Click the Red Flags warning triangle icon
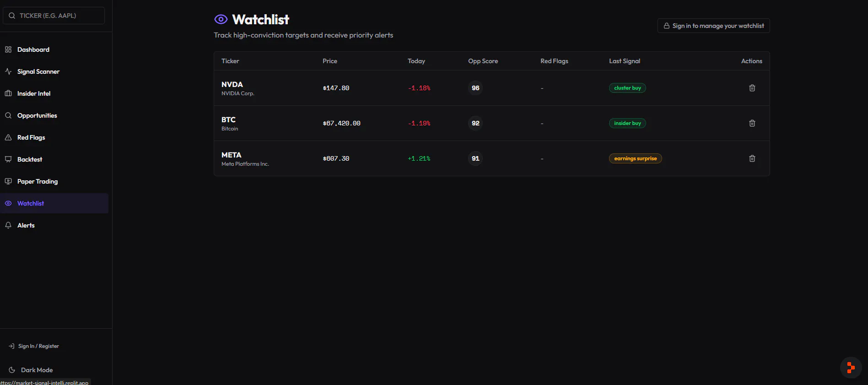Screen dimensions: 868x385 8,137
